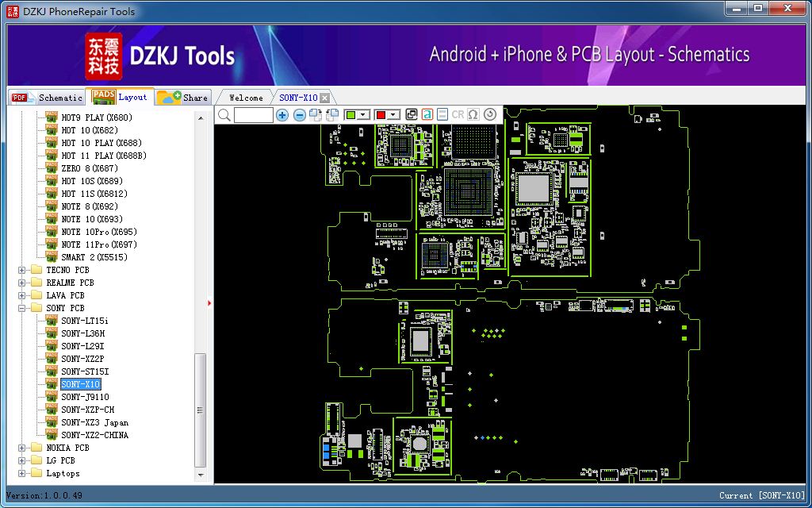Screen dimensions: 812x508
Task: Switch to the Schematic tab
Action: (x=47, y=98)
